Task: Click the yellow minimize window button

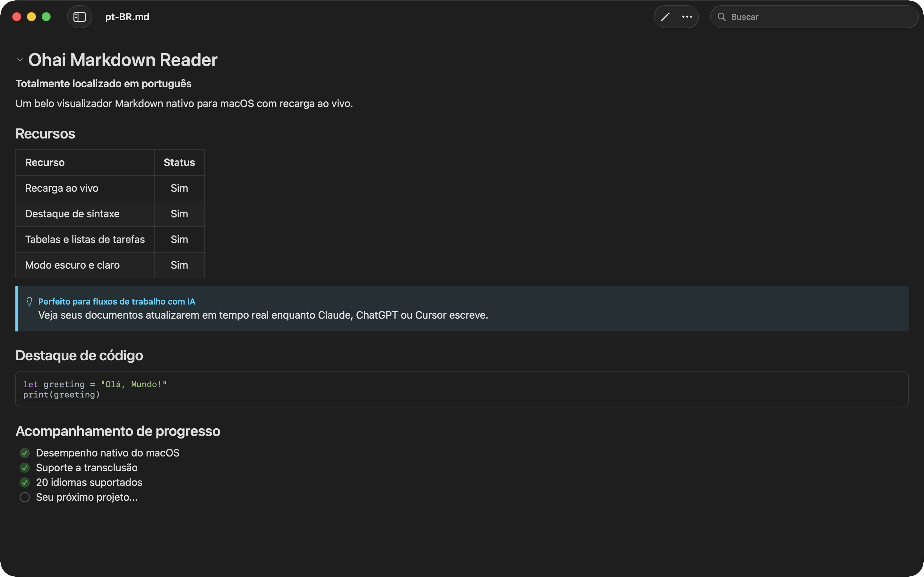Action: pos(31,17)
